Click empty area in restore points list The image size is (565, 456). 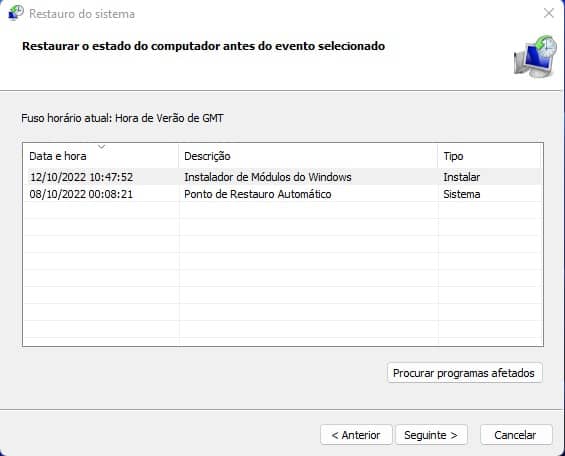pos(283,274)
